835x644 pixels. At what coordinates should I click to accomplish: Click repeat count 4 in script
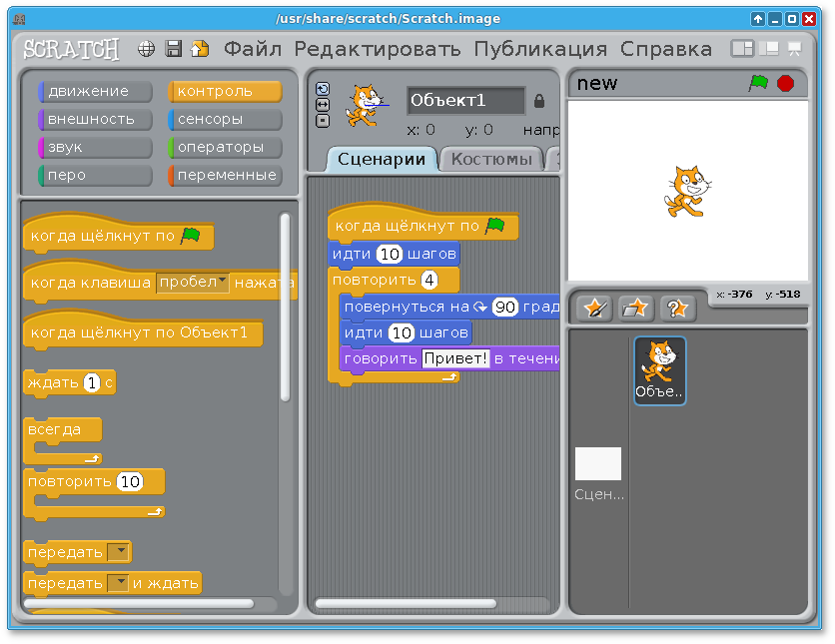click(x=429, y=280)
